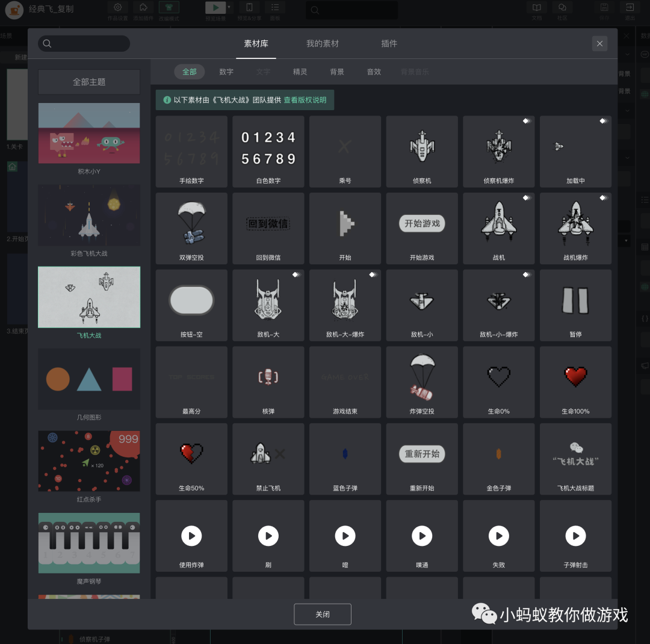Open 作品设置 settings in top toolbar
This screenshot has width=650, height=644.
tap(118, 11)
